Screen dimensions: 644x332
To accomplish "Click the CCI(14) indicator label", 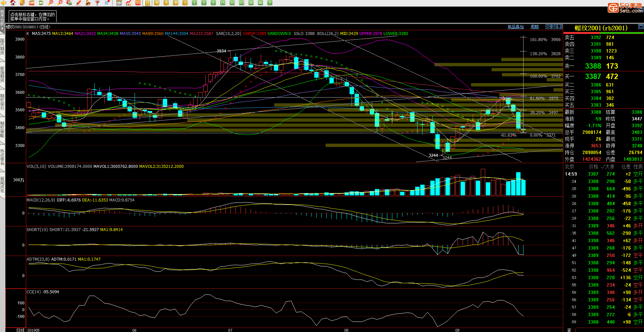I will pyautogui.click(x=43, y=292).
